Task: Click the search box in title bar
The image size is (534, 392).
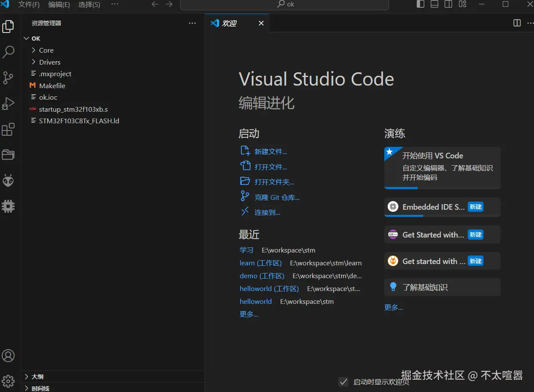Action: 285,4
